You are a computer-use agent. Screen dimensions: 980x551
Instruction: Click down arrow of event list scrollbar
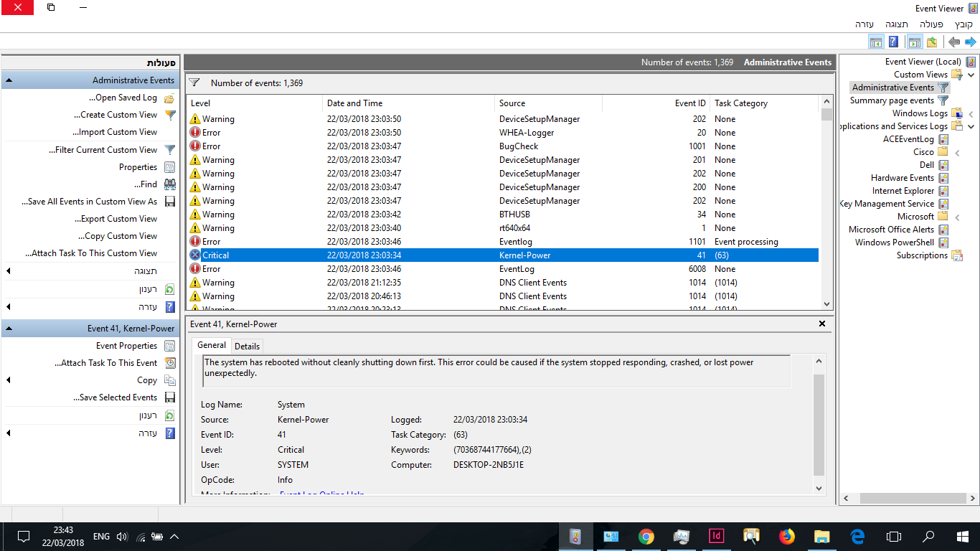(x=826, y=304)
